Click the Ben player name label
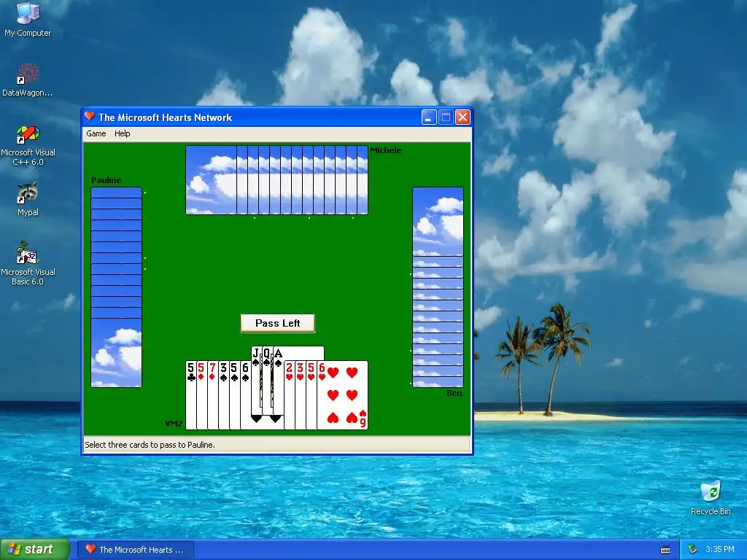This screenshot has height=560, width=747. (454, 393)
